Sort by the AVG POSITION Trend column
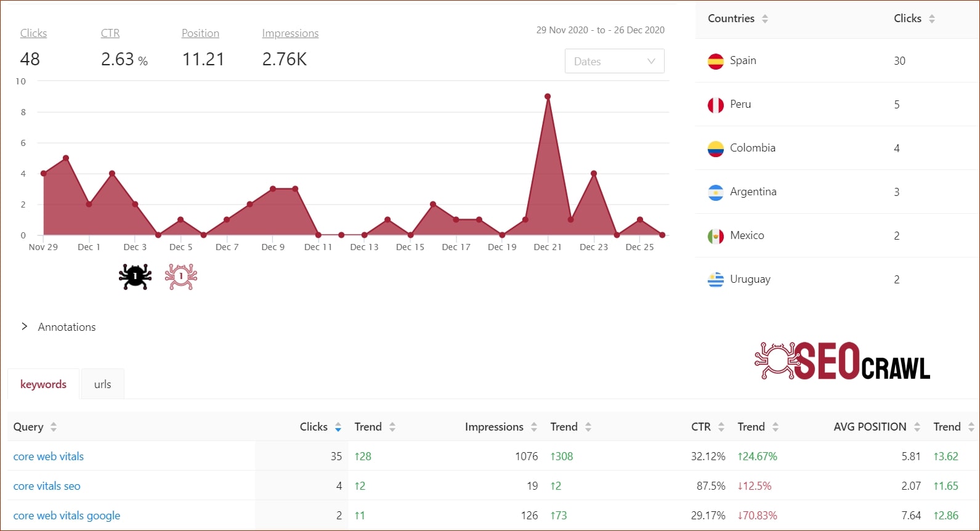The height and width of the screenshot is (531, 980). 971,427
